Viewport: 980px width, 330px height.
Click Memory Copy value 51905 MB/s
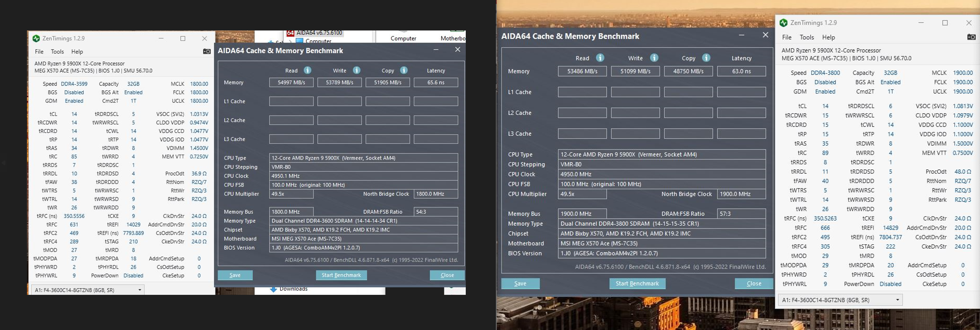click(388, 82)
